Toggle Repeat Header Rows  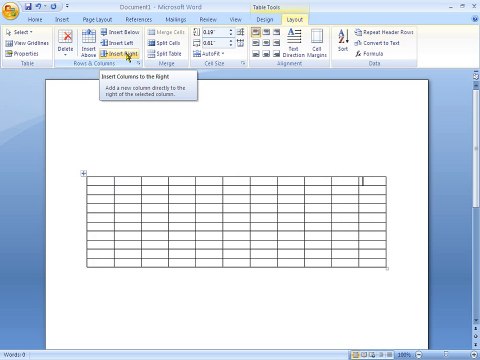coord(384,32)
